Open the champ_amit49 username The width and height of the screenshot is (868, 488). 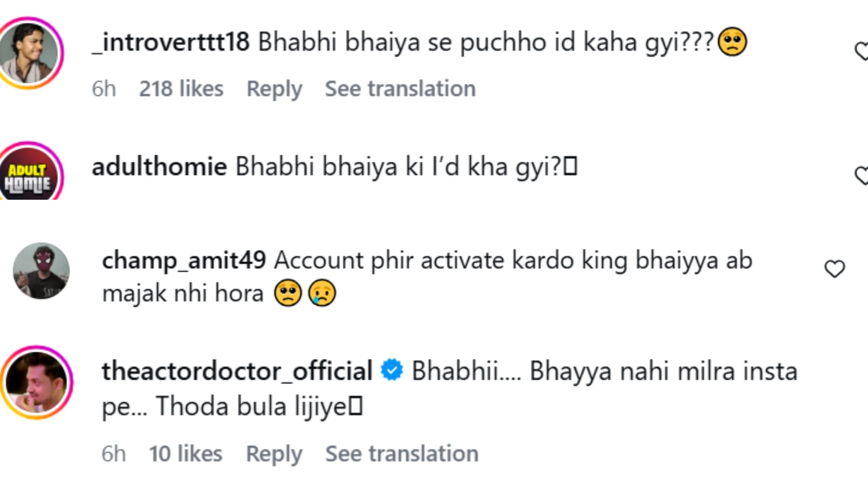pyautogui.click(x=184, y=260)
